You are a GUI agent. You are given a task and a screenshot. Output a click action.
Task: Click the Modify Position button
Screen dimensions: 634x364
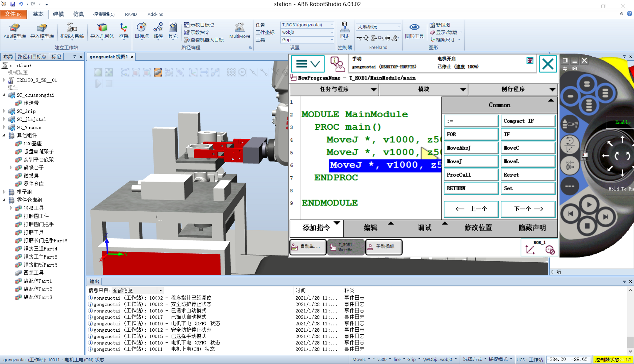pos(478,228)
